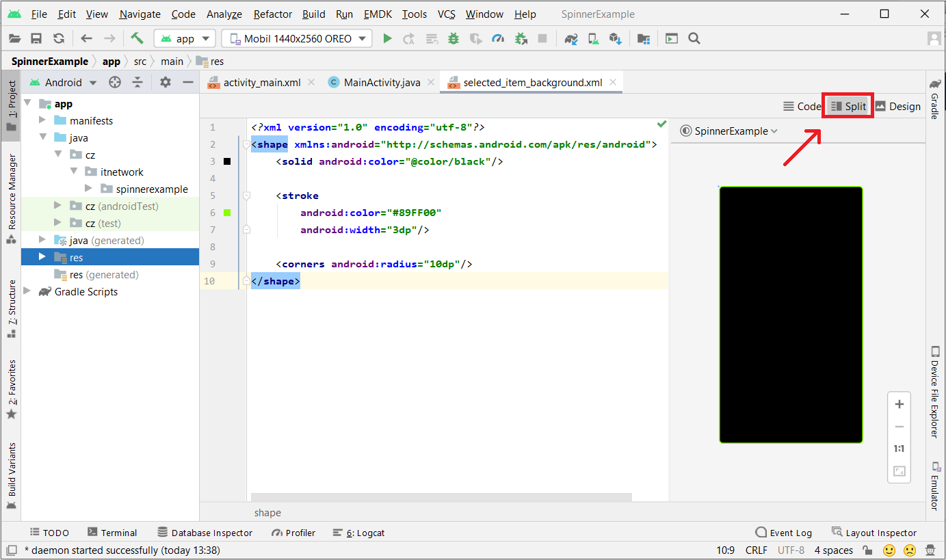Open the app run configuration dropdown
The height and width of the screenshot is (560, 946).
[185, 39]
